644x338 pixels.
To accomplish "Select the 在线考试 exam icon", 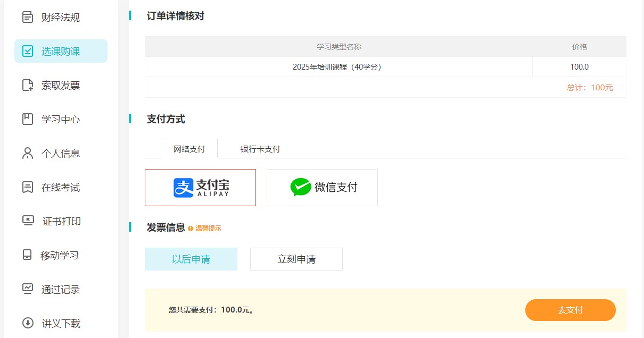I will point(27,187).
